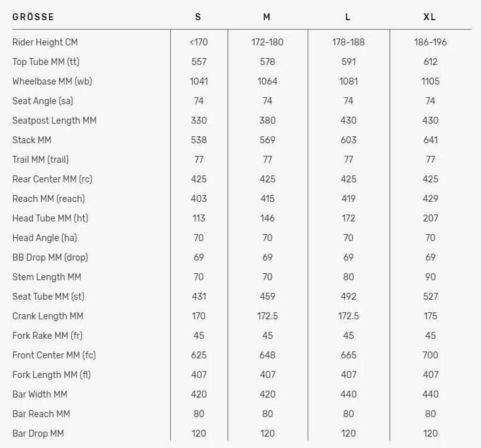Click the S seat tube value 431
Image resolution: width=481 pixels, height=448 pixels.
pos(199,297)
